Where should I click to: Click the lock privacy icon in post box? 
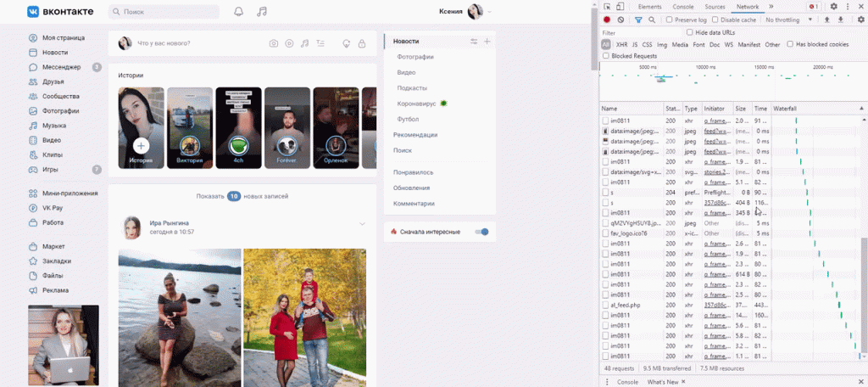tap(362, 43)
